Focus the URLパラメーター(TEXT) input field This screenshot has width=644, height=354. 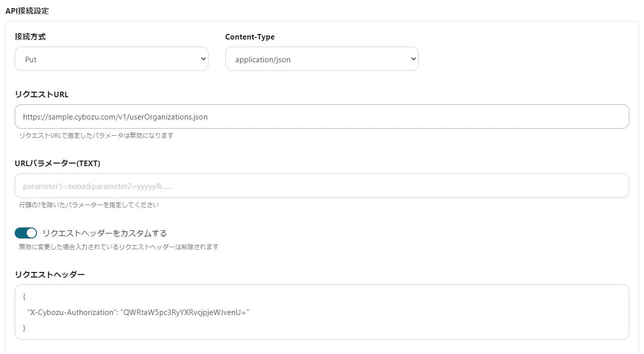click(322, 186)
